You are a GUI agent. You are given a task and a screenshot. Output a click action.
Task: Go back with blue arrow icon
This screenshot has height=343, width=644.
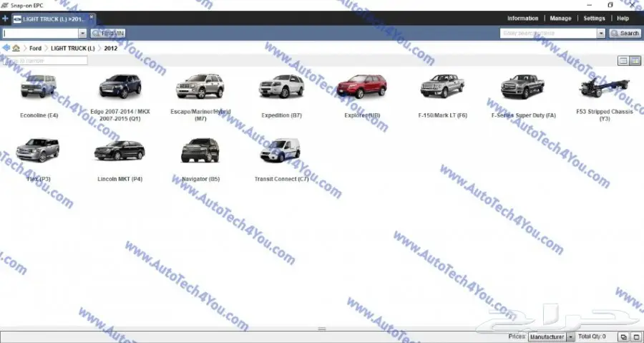tap(6, 48)
